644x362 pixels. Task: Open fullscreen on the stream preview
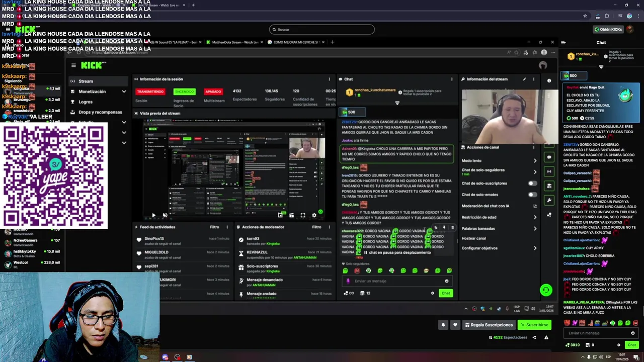303,215
